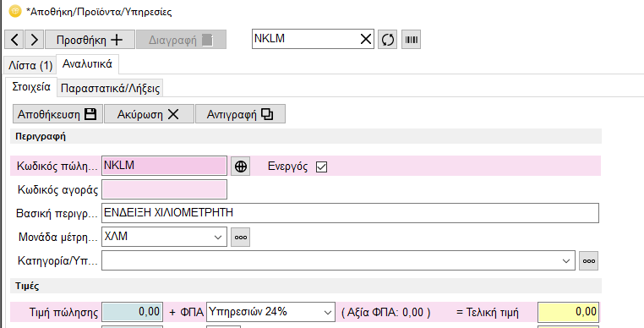
Task: Click the Κωδικός αγοράς input
Action: coord(164,189)
